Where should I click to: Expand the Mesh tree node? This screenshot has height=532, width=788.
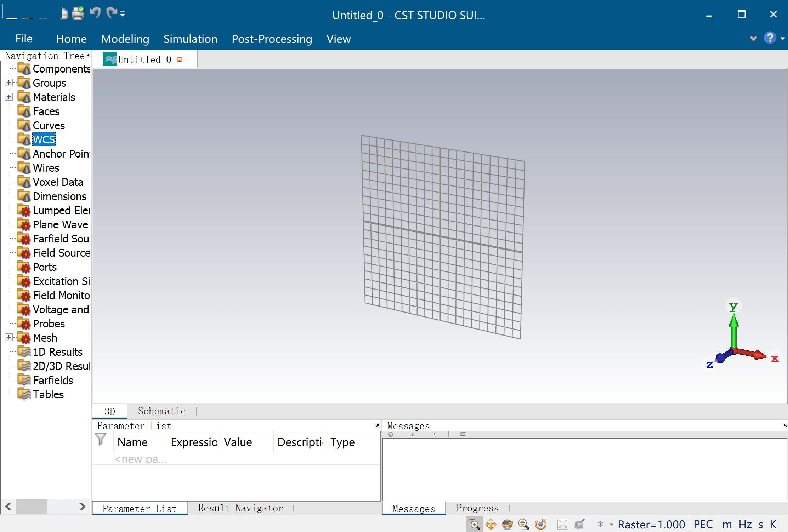[x=9, y=337]
